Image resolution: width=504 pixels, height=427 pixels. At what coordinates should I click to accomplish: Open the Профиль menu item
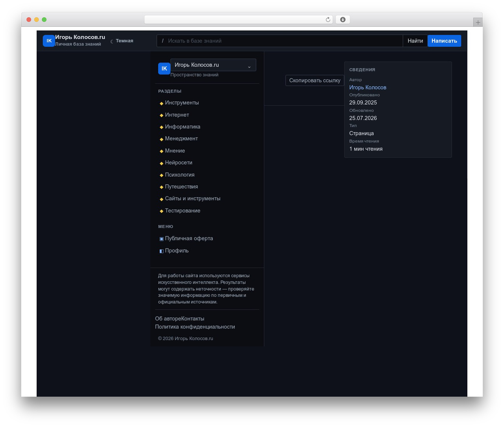(x=176, y=251)
